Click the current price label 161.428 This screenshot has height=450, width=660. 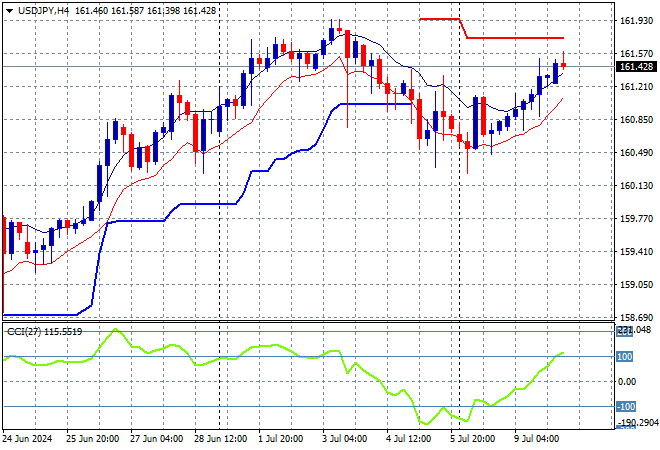[x=636, y=67]
